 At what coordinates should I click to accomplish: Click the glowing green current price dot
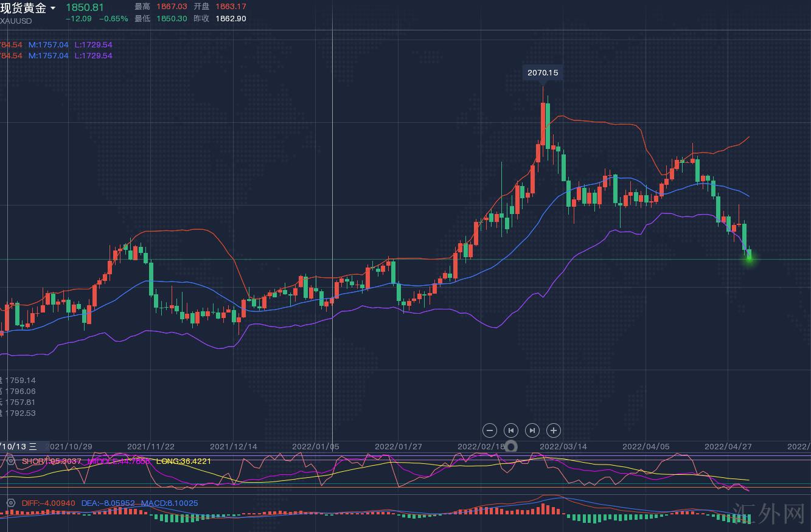point(749,258)
